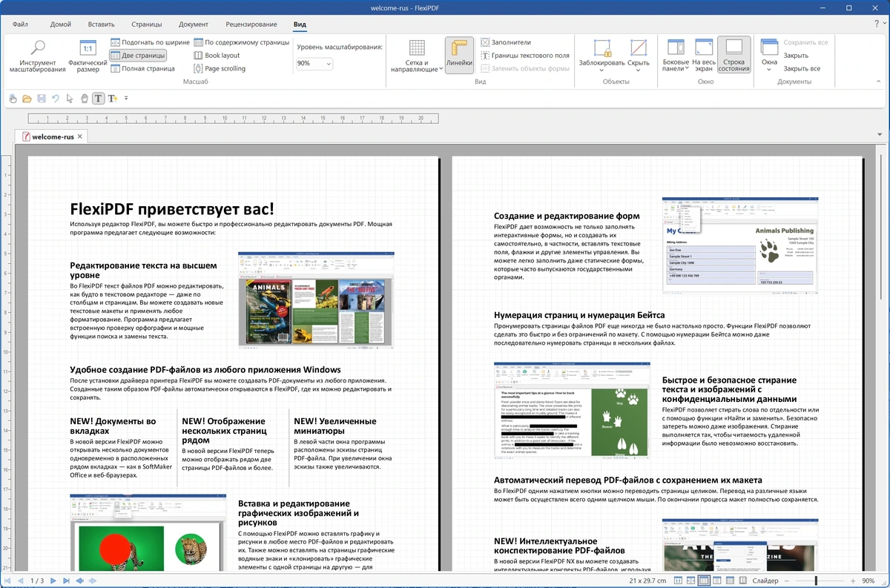Image resolution: width=890 pixels, height=588 pixels.
Task: Click the zoom out minus button
Action: coord(788,581)
